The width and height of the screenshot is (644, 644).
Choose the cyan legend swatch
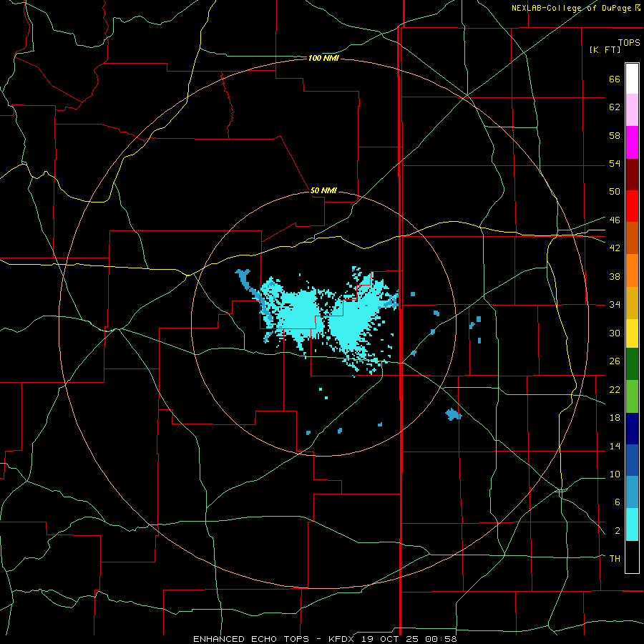(632, 525)
